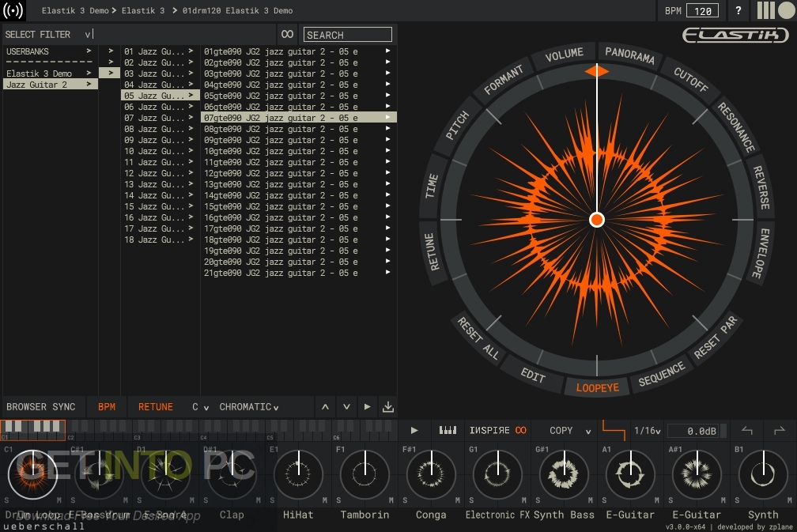Click the orange step-shaped icon beside 1/16

click(x=614, y=430)
